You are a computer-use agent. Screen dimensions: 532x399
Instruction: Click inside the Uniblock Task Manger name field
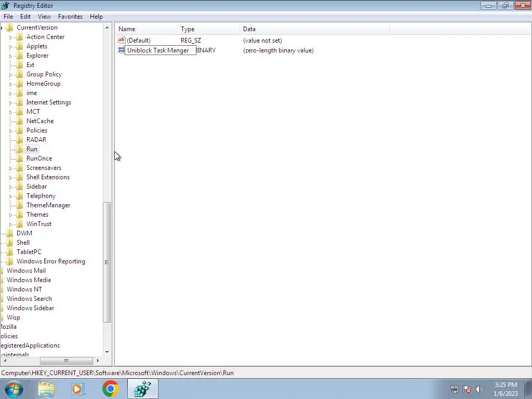click(160, 50)
